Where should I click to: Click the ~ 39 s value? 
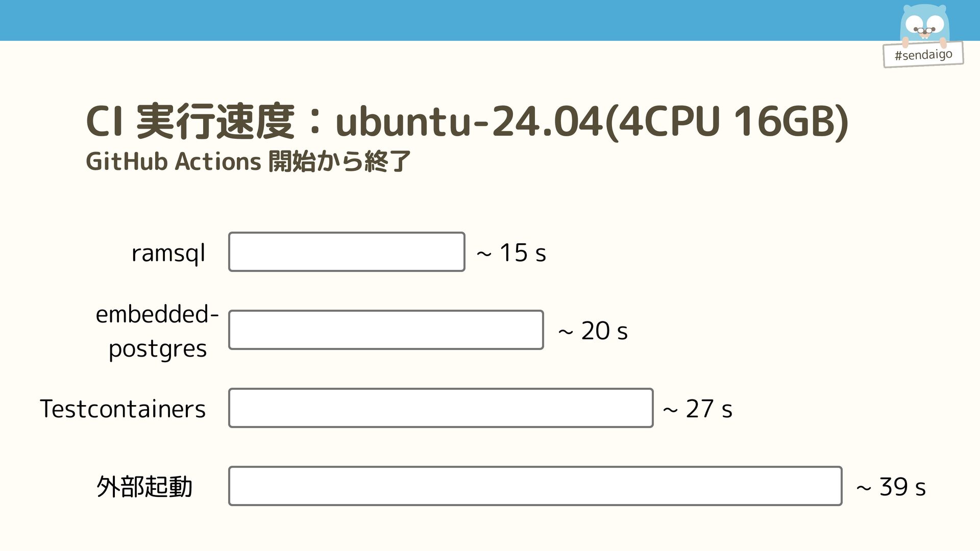[891, 487]
